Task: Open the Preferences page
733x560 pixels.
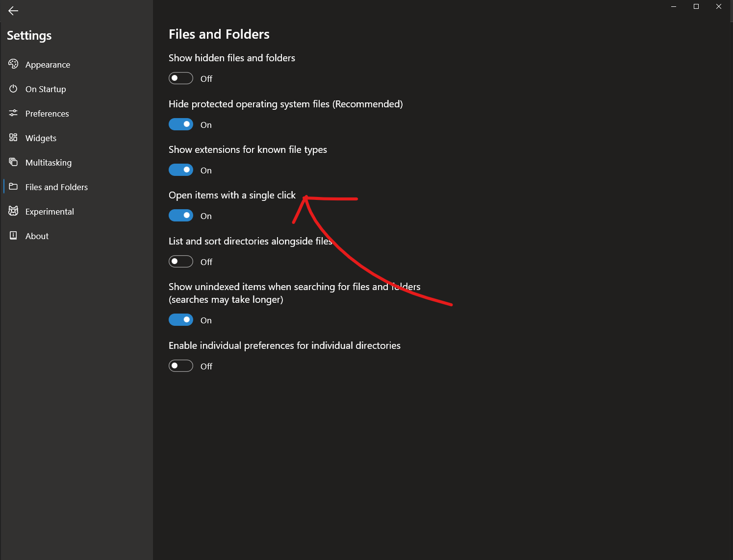Action: pos(47,113)
